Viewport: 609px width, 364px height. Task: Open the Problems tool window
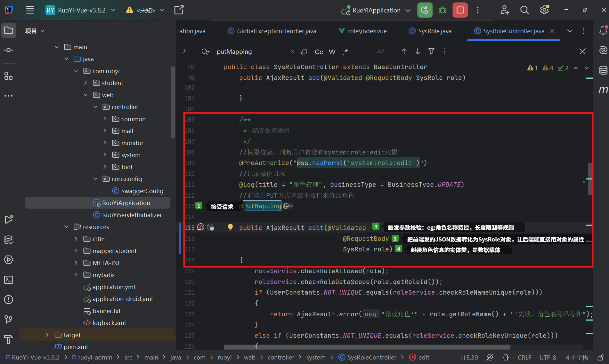[9, 300]
